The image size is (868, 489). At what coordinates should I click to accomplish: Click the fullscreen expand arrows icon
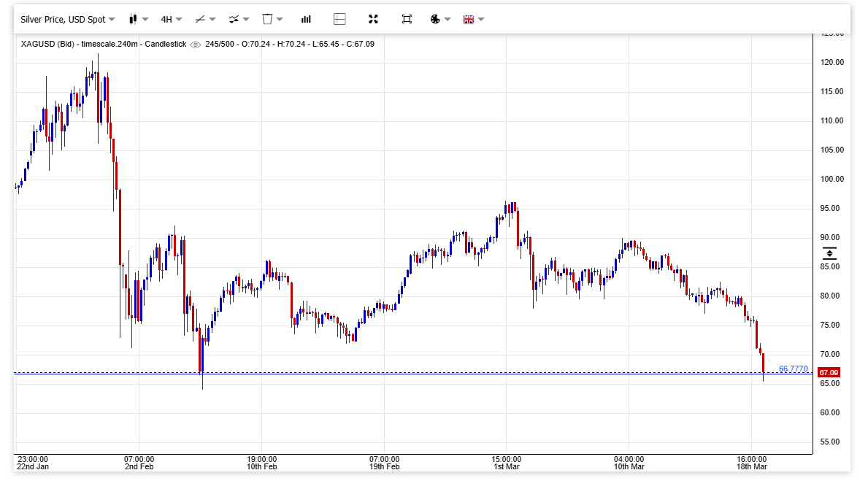click(373, 19)
